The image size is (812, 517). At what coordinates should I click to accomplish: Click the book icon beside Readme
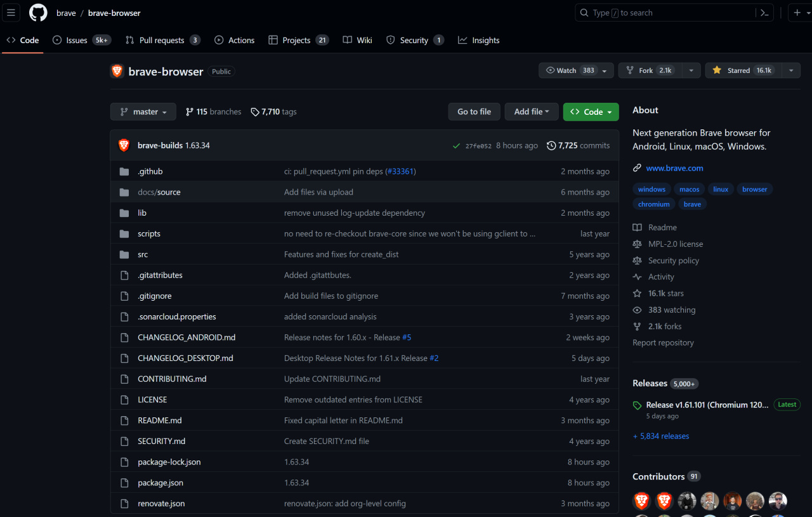(x=637, y=228)
